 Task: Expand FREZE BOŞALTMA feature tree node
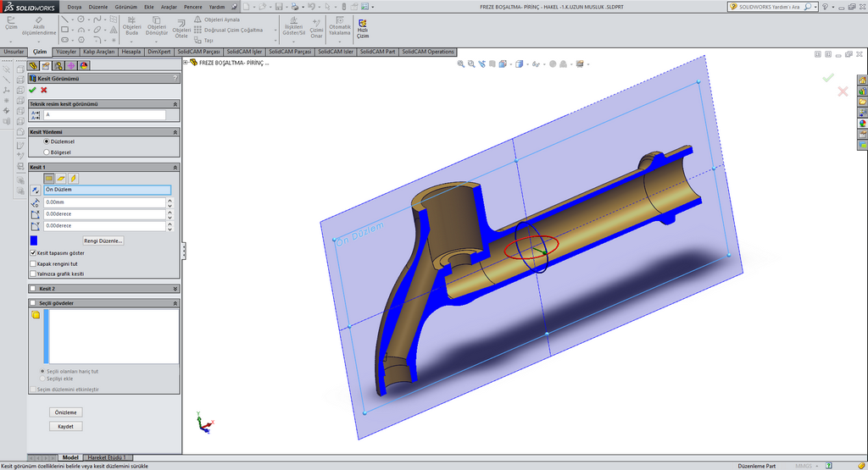pos(186,63)
